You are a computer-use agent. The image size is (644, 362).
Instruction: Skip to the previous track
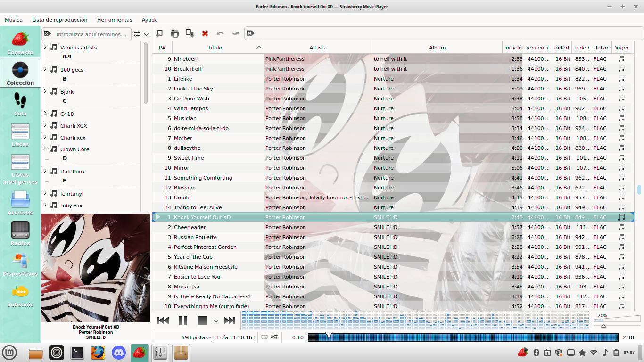coord(163,321)
